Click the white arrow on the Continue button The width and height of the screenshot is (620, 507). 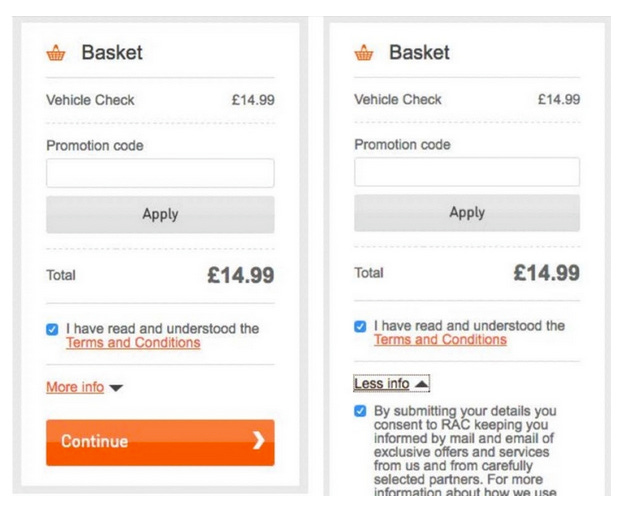point(259,441)
